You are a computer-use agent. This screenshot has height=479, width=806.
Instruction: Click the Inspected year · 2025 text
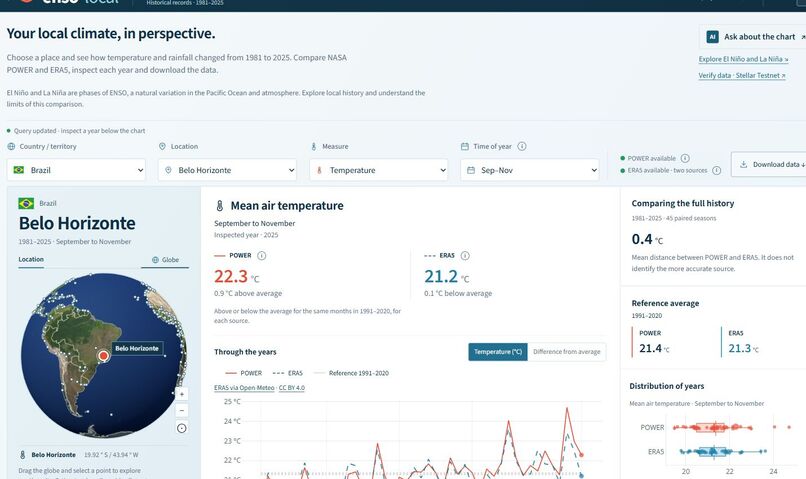(246, 235)
